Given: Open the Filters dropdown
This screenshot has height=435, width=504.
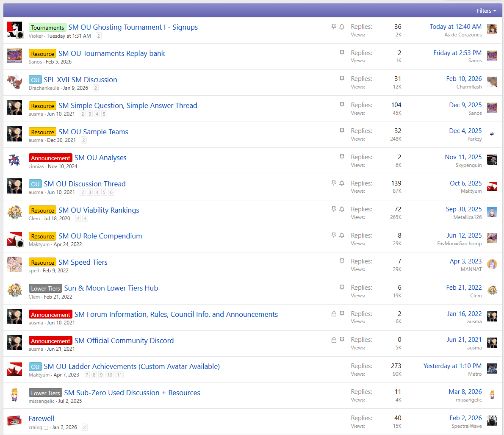Looking at the screenshot, I should pos(486,11).
